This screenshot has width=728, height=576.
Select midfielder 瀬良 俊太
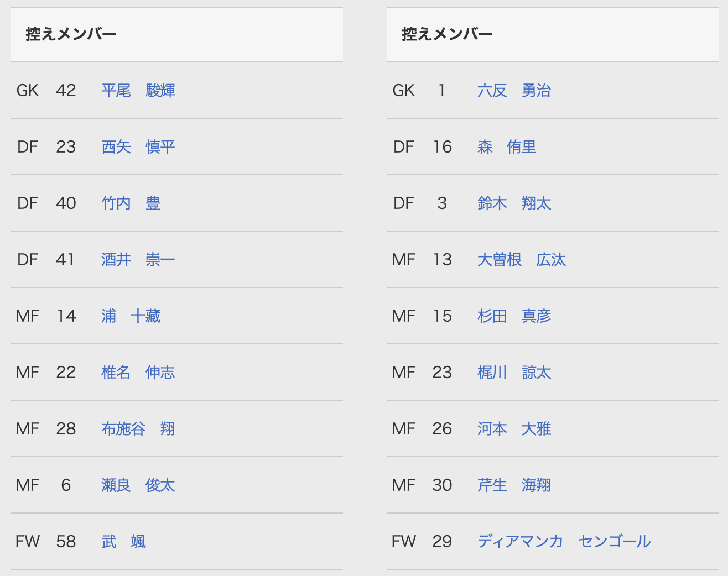click(x=138, y=485)
